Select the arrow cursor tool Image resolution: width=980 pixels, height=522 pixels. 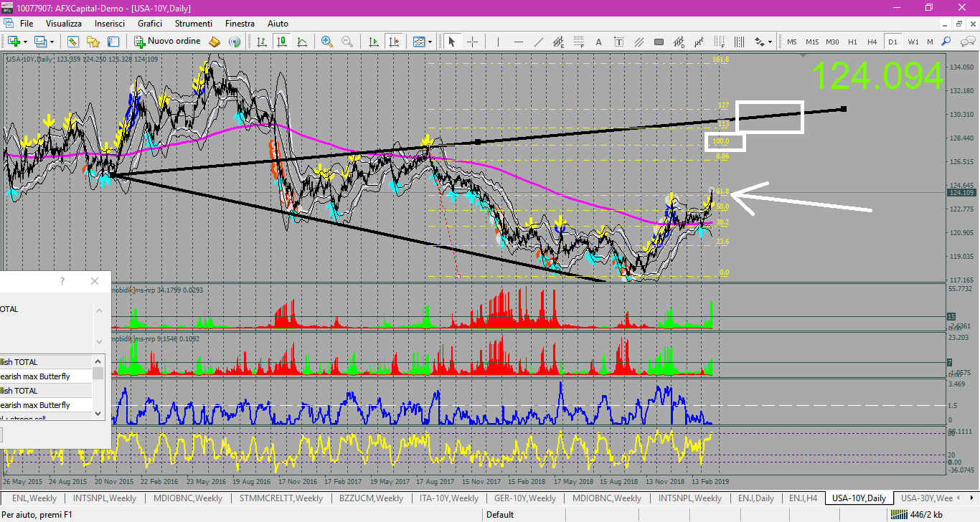452,42
